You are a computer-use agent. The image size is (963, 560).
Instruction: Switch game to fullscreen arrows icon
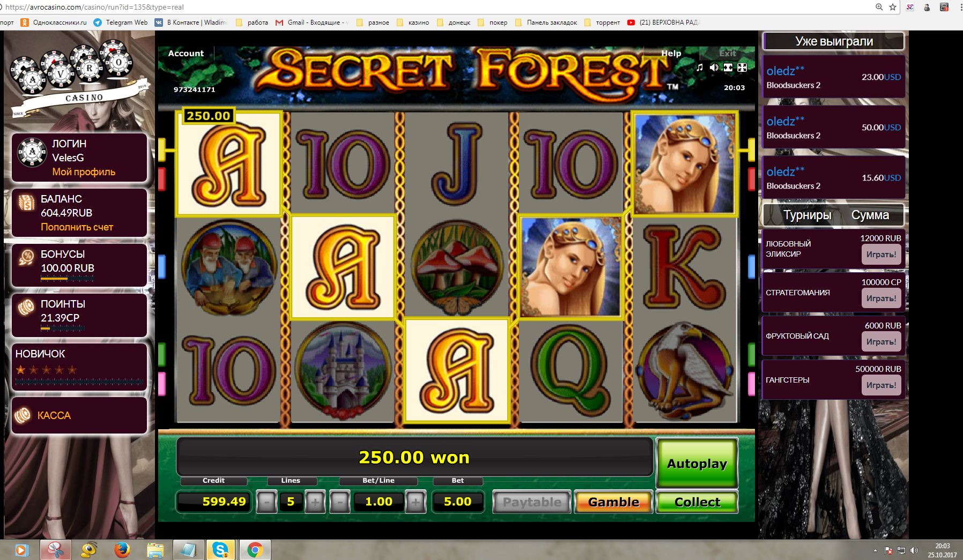coord(742,68)
